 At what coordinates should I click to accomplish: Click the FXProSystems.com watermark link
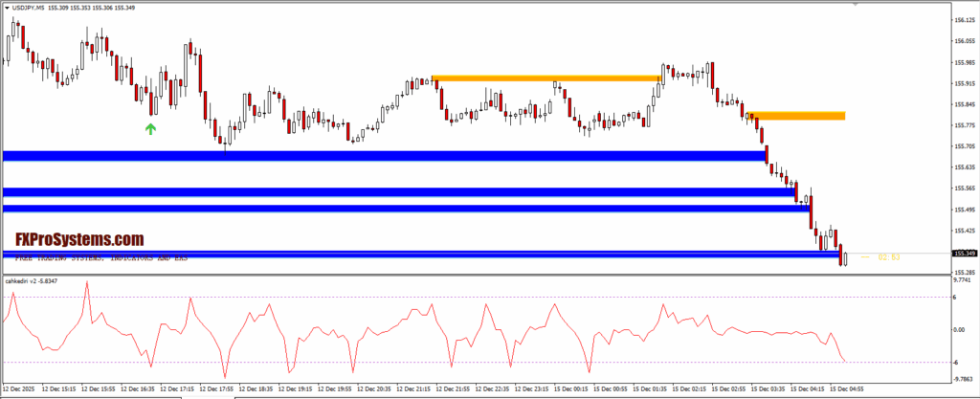point(78,238)
